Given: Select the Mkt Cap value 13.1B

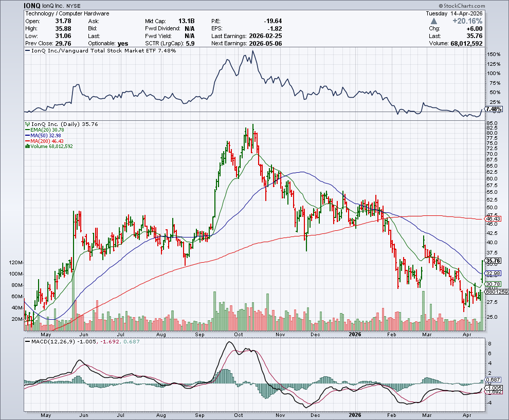Looking at the screenshot, I should click(186, 21).
